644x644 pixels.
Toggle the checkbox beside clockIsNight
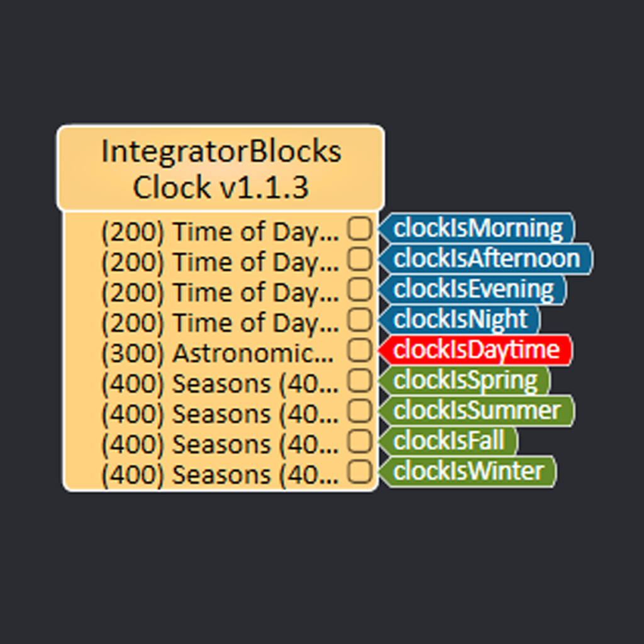coord(360,321)
